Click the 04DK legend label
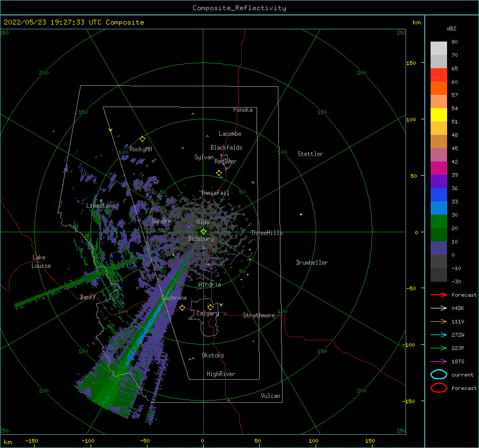This screenshot has height=448, width=479. (x=458, y=308)
